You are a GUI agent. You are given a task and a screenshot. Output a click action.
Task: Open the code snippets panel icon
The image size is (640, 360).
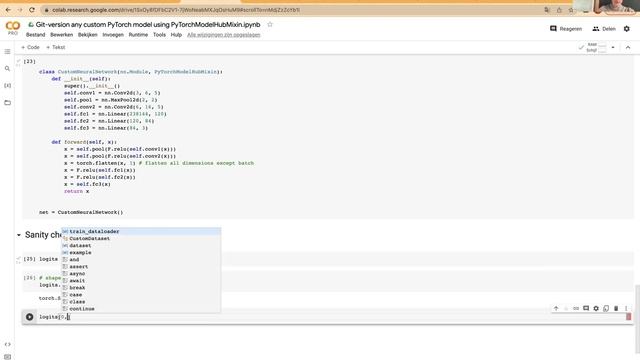[x=7, y=344]
